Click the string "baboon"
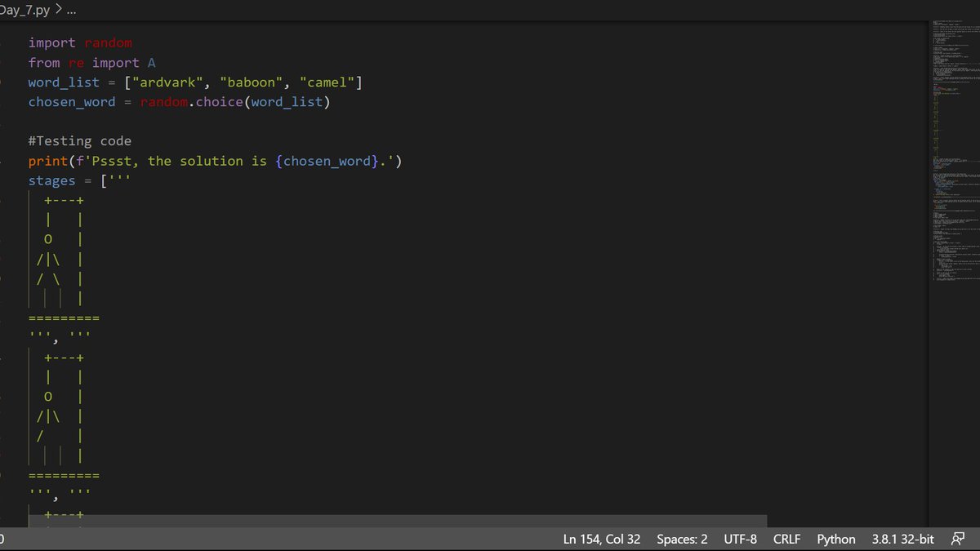Viewport: 980px width, 551px height. click(252, 82)
